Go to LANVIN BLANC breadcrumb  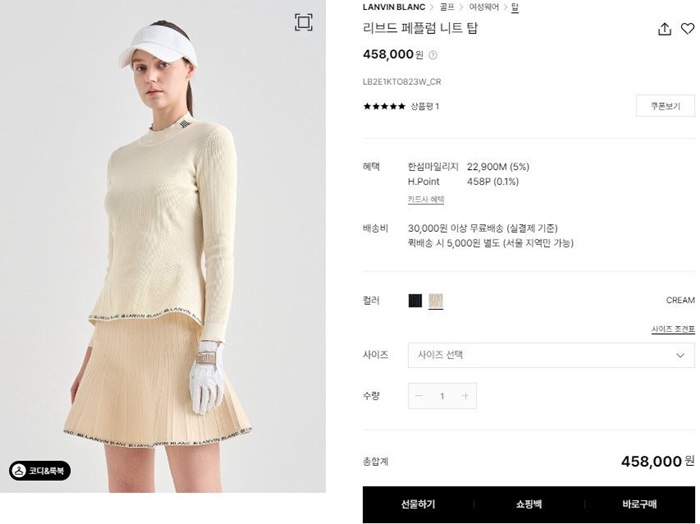coord(394,7)
